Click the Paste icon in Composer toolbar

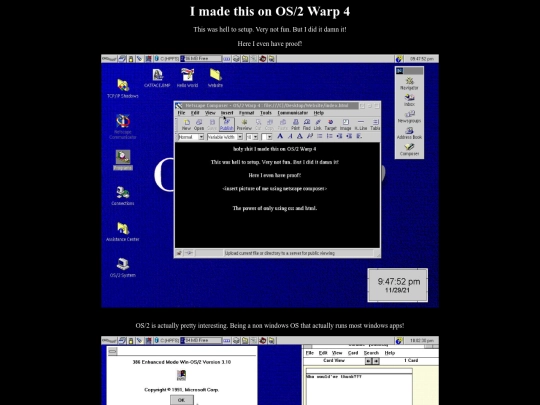pos(282,125)
